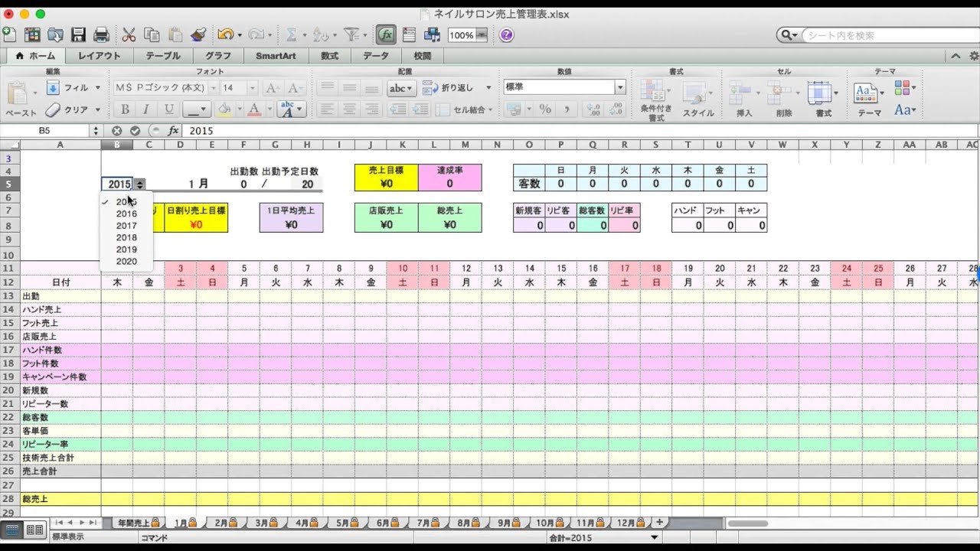Click the redo arrow icon
This screenshot has width=980, height=551.
256,34
